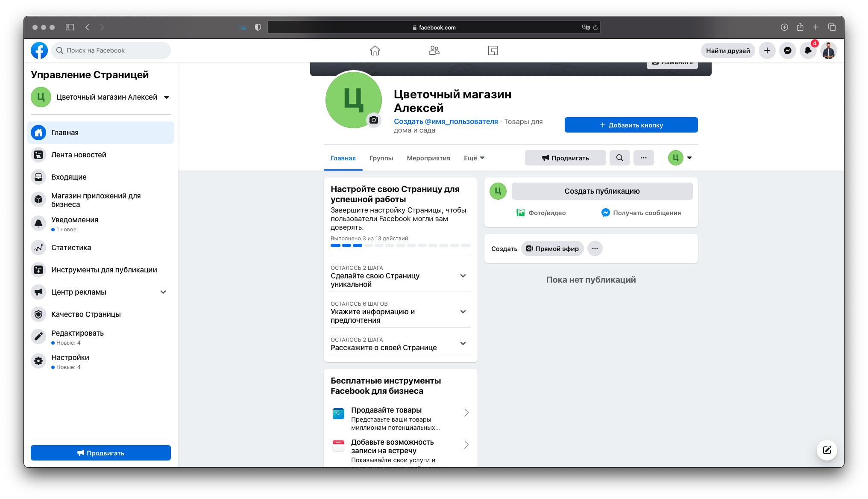
Task: Open the page identity dropdown with Ц avatar
Action: point(680,158)
